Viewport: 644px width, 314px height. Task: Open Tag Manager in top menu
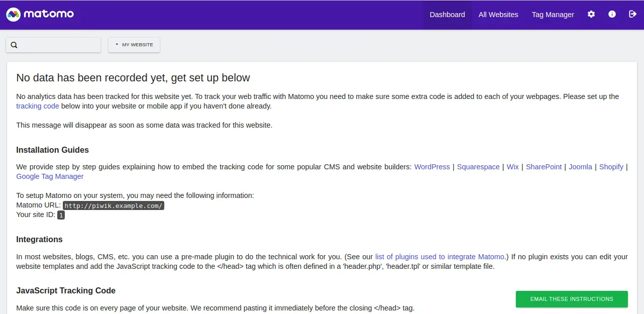(553, 15)
